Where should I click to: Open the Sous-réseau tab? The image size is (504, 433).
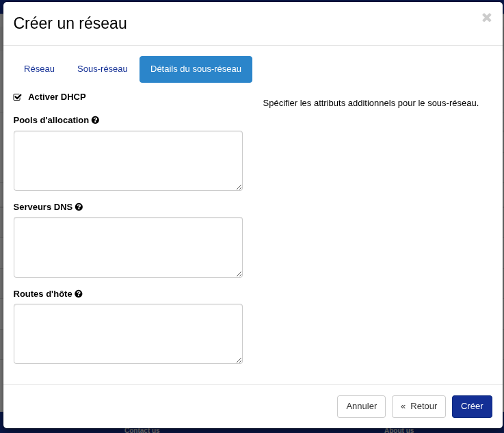(103, 69)
